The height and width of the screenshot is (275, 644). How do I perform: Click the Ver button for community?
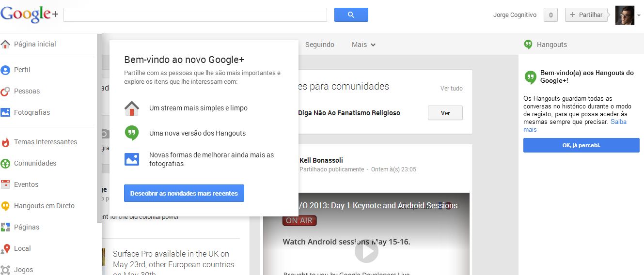[x=445, y=113]
